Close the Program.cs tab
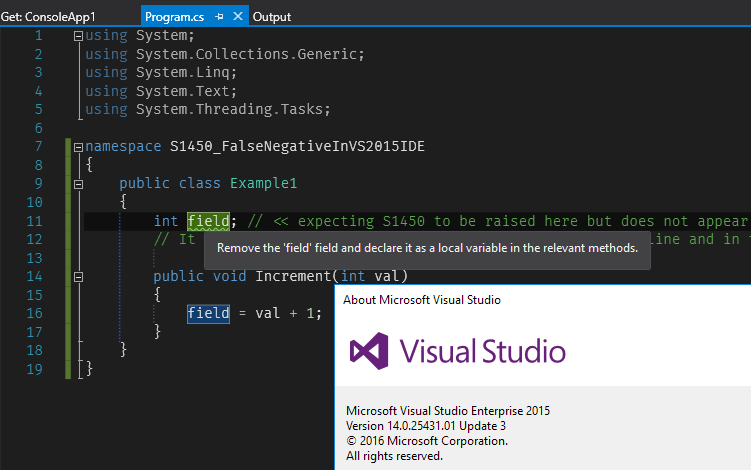 pos(238,16)
